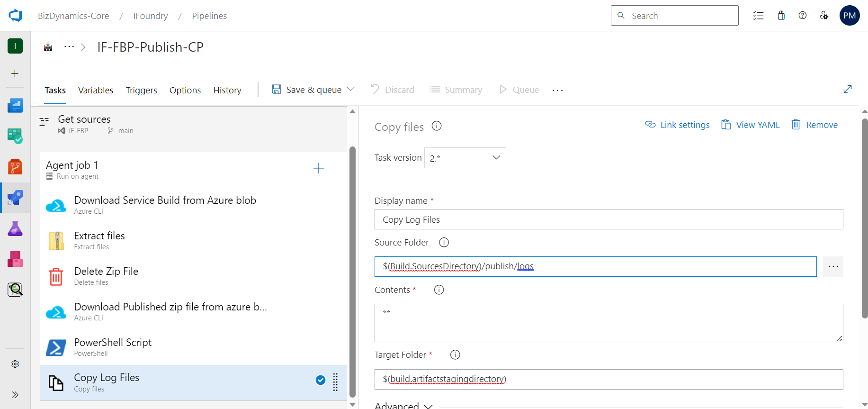Screen dimensions: 868x409
Task: Click the Contents text area
Action: pyautogui.click(x=608, y=323)
